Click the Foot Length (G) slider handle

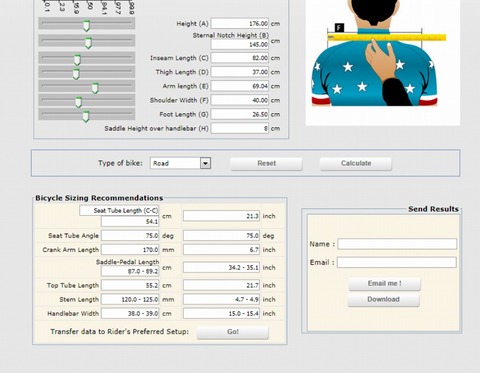point(86,116)
